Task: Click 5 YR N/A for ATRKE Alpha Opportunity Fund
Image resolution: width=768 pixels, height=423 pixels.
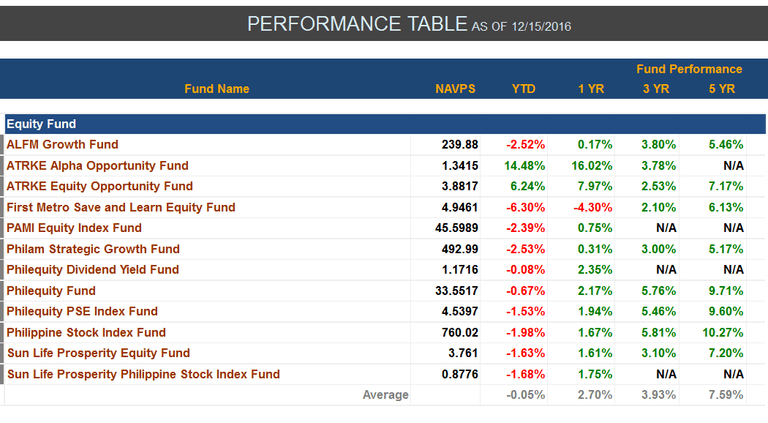Action: pyautogui.click(x=733, y=165)
